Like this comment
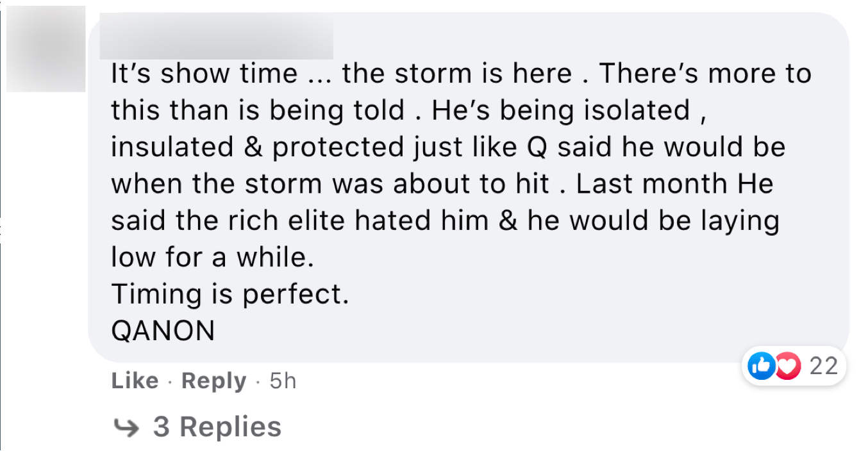The width and height of the screenshot is (868, 451). [135, 381]
